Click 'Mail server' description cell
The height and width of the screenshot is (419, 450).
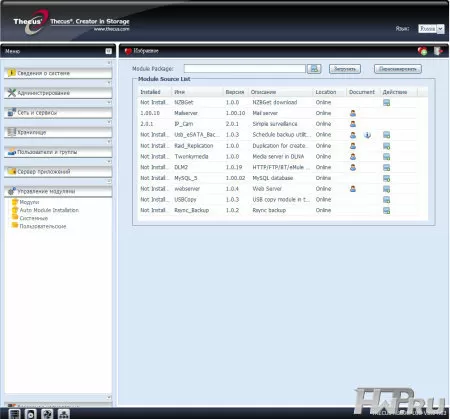tap(265, 113)
